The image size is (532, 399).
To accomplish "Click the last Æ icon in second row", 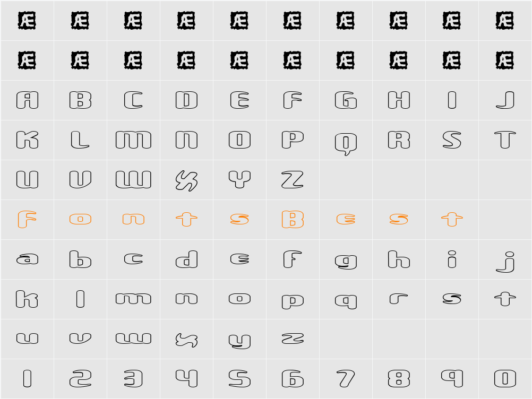I will (x=504, y=60).
